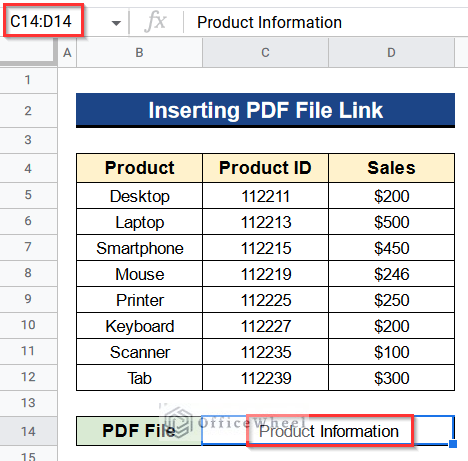This screenshot has height=461, width=468.
Task: Select row 11 header
Action: point(28,351)
